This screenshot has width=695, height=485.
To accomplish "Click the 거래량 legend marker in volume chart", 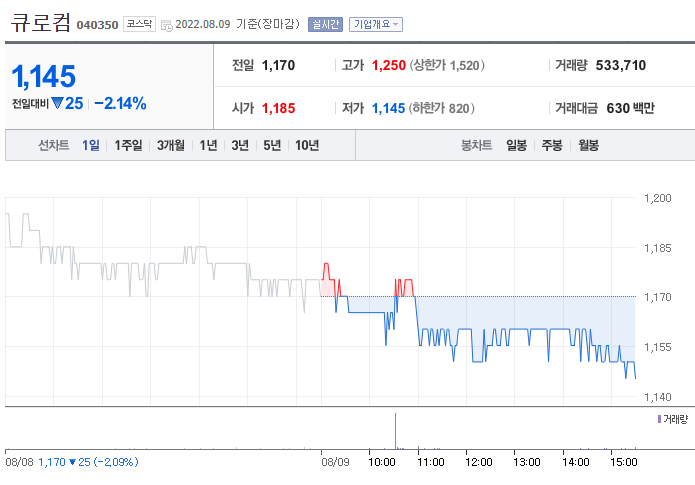I will pos(660,419).
